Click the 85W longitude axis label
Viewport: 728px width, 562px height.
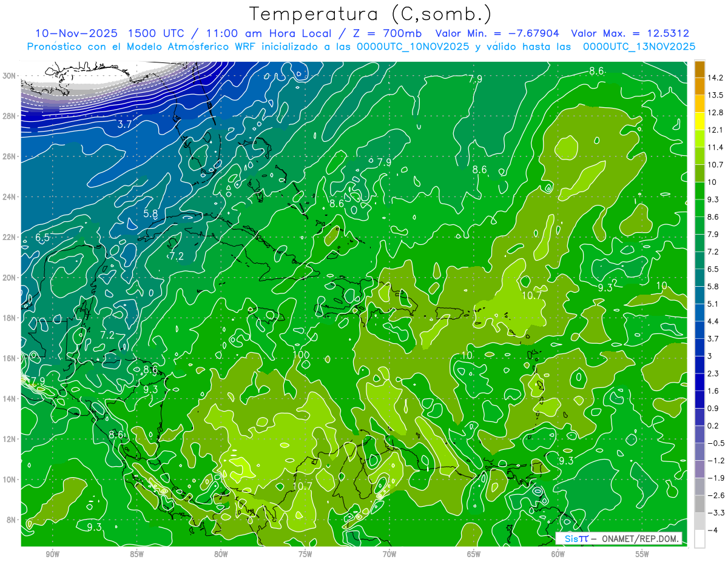coord(136,554)
